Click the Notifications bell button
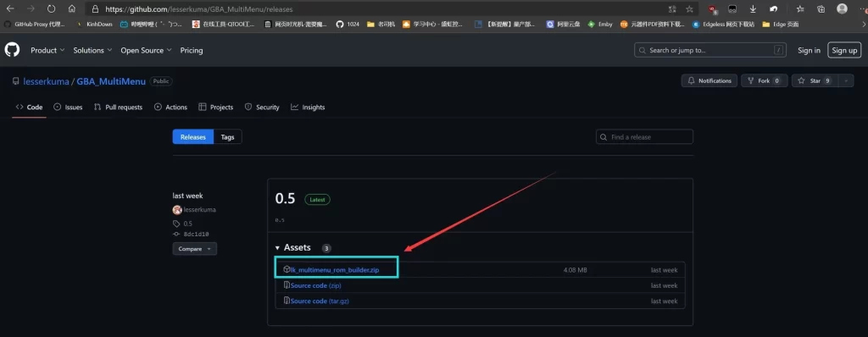Image resolution: width=868 pixels, height=337 pixels. pyautogui.click(x=709, y=80)
